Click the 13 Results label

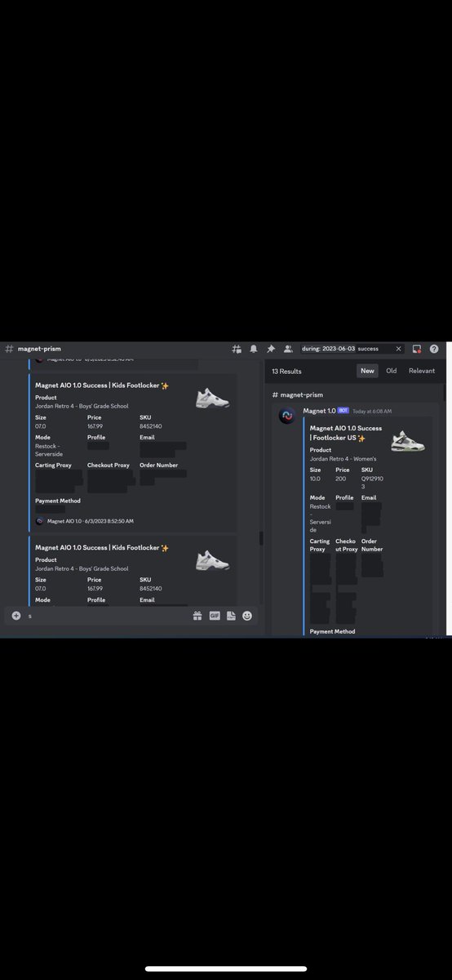coord(286,371)
